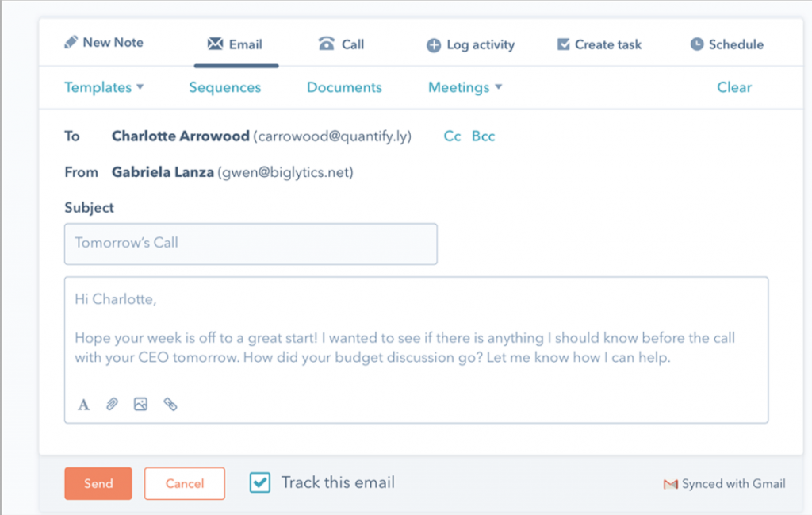Viewport: 812px width, 515px height.
Task: Send the email to Charlotte
Action: (x=98, y=482)
